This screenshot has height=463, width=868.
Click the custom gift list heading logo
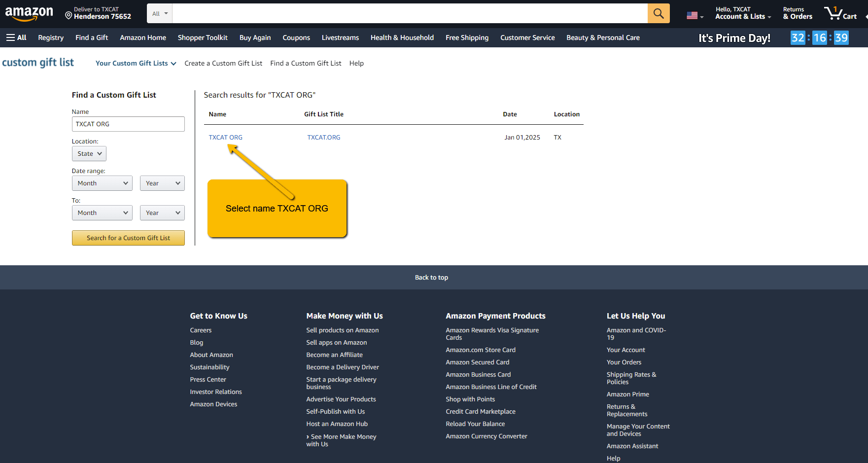pyautogui.click(x=38, y=63)
